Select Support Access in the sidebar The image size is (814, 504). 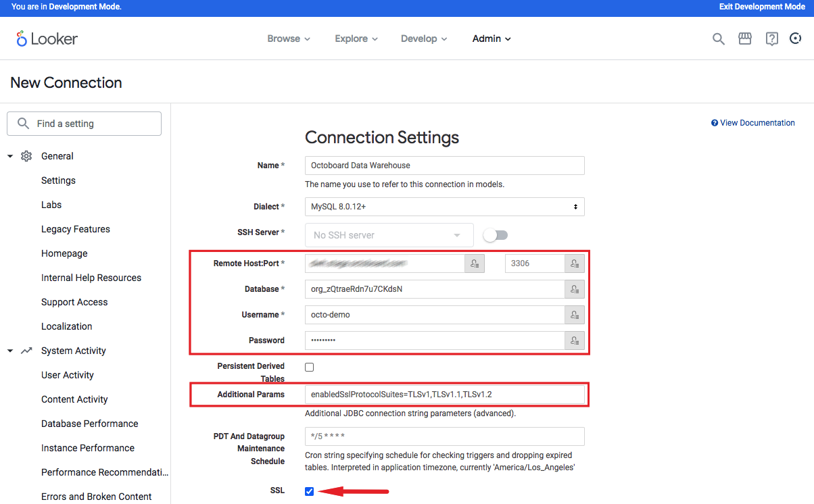pyautogui.click(x=74, y=302)
